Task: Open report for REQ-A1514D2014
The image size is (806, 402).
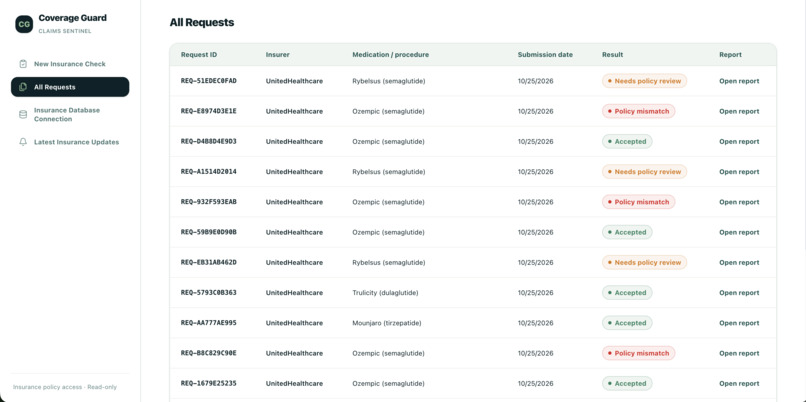Action: 739,172
